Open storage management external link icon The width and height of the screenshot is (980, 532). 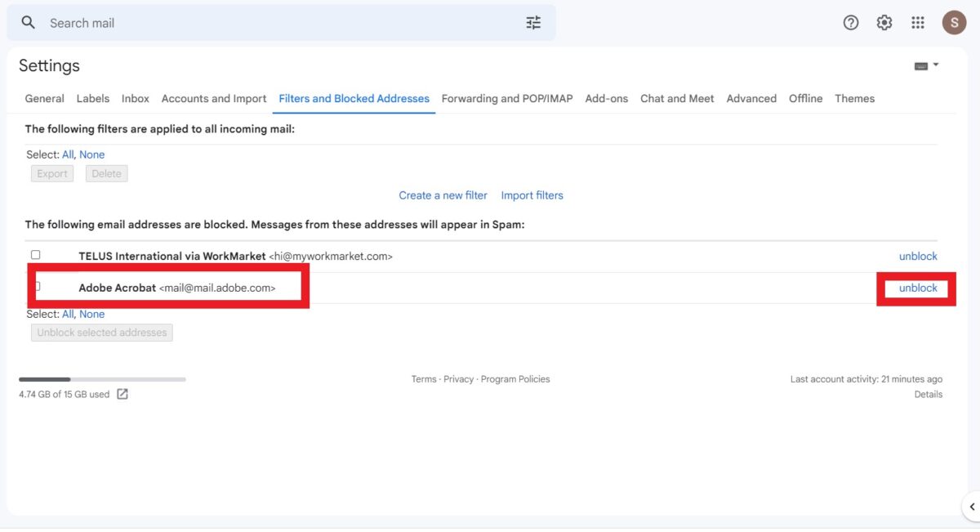point(122,394)
